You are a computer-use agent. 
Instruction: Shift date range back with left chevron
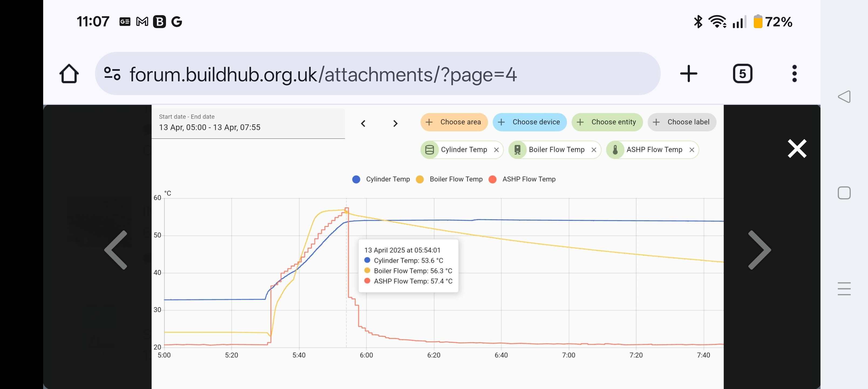pyautogui.click(x=363, y=123)
